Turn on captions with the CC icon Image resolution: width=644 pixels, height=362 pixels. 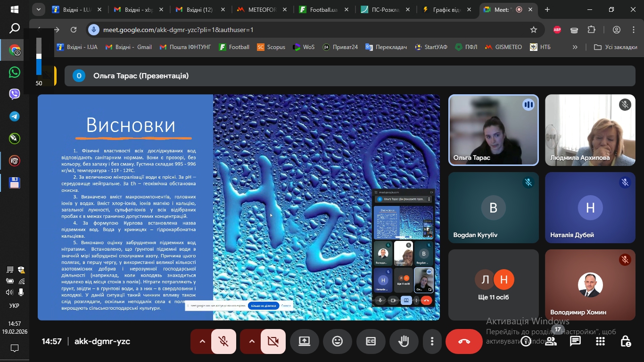tap(371, 341)
